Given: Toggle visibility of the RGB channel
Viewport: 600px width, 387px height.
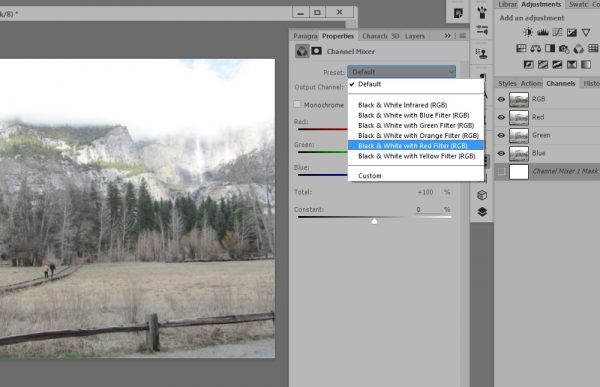Looking at the screenshot, I should pos(501,100).
